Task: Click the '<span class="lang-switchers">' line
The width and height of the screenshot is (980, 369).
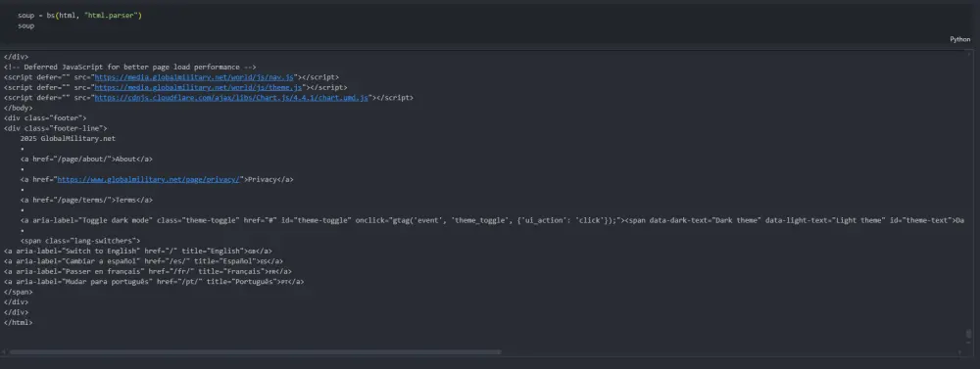Action: pyautogui.click(x=80, y=241)
